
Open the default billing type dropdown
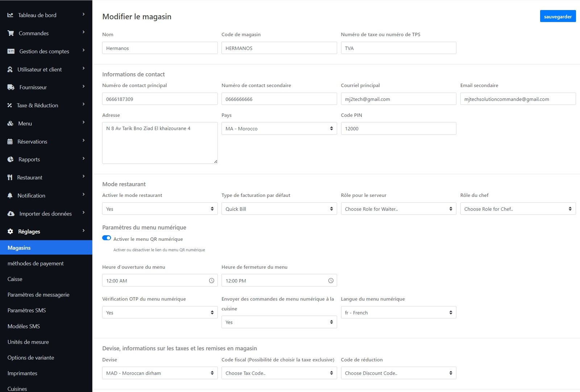point(279,209)
